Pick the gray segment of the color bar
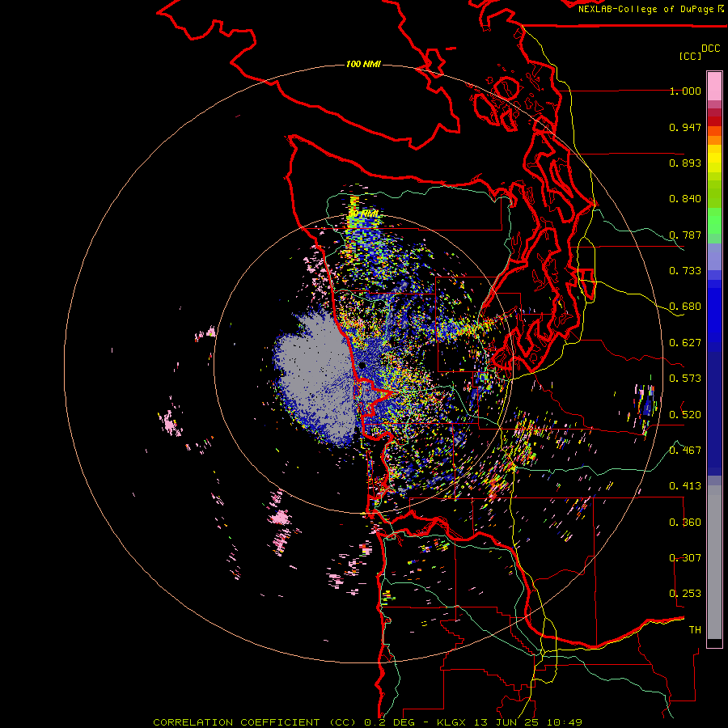Viewport: 728px width, 728px height. click(714, 562)
